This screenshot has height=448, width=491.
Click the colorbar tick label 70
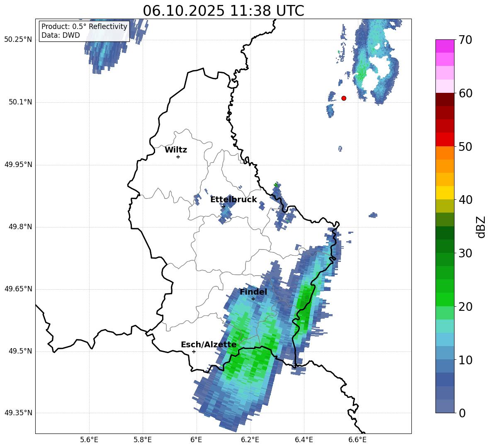465,40
